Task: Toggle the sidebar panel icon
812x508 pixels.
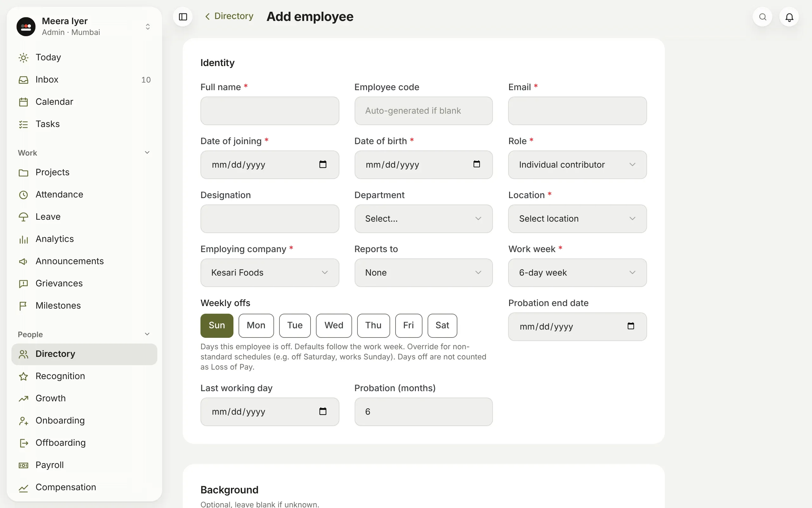Action: coord(183,17)
